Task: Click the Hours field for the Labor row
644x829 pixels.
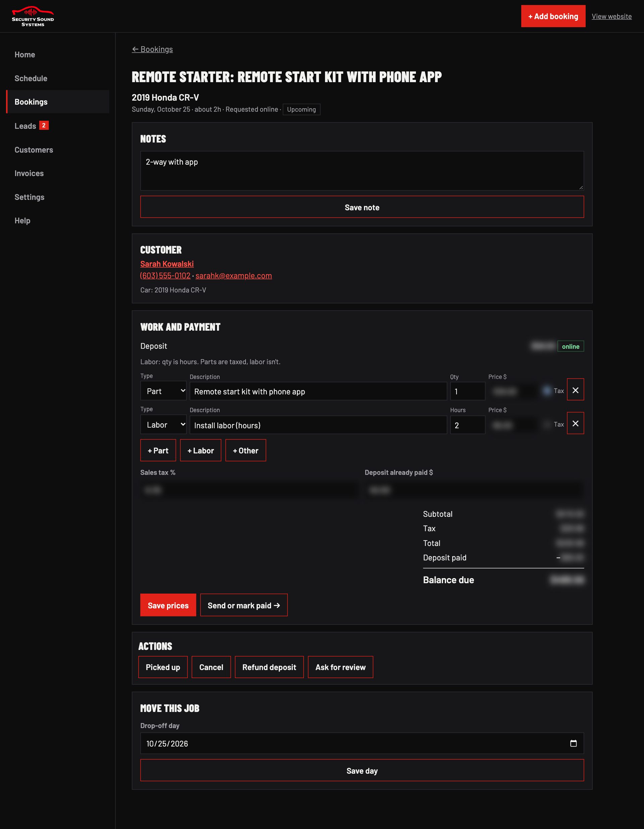Action: pos(468,425)
